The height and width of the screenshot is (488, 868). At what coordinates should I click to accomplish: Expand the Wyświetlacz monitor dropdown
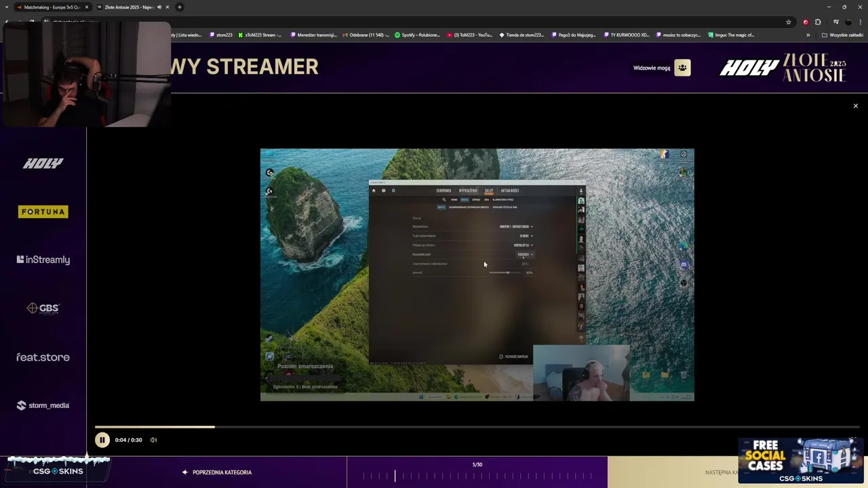coord(516,226)
